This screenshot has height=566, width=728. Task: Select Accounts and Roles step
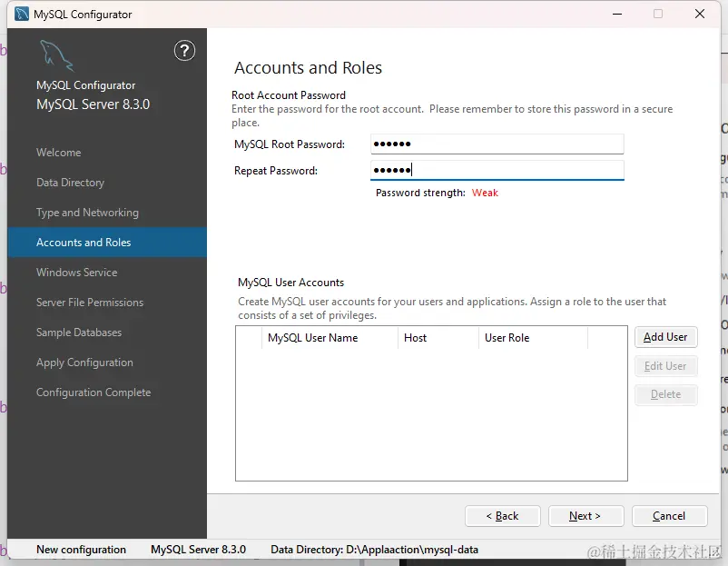point(107,242)
